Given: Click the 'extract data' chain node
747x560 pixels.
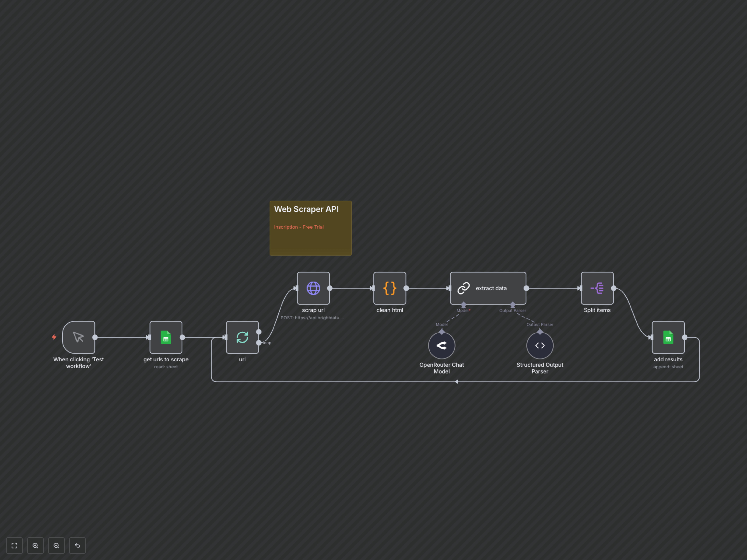Looking at the screenshot, I should pyautogui.click(x=488, y=288).
